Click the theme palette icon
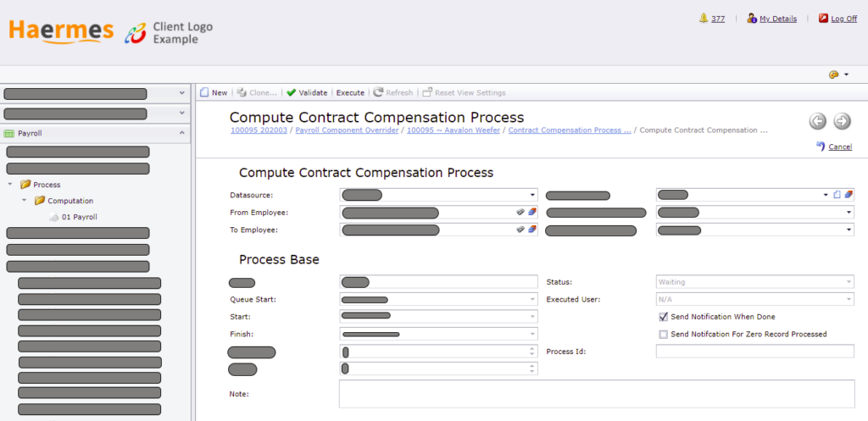 click(834, 75)
